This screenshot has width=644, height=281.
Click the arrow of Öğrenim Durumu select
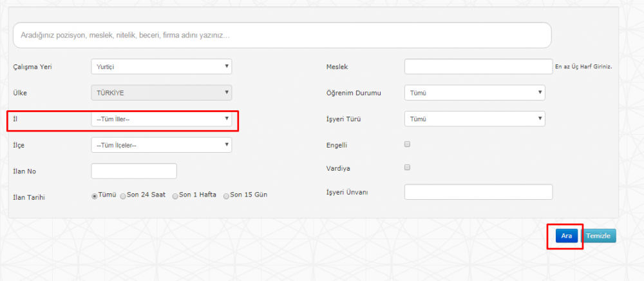click(540, 92)
